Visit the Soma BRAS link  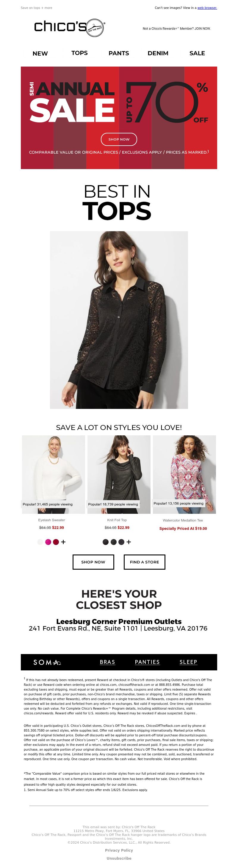107,662
